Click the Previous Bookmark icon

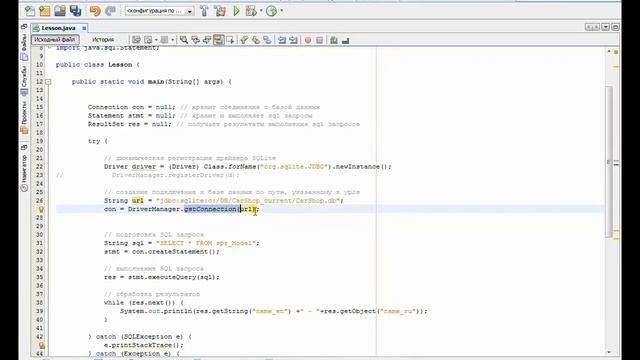244,40
